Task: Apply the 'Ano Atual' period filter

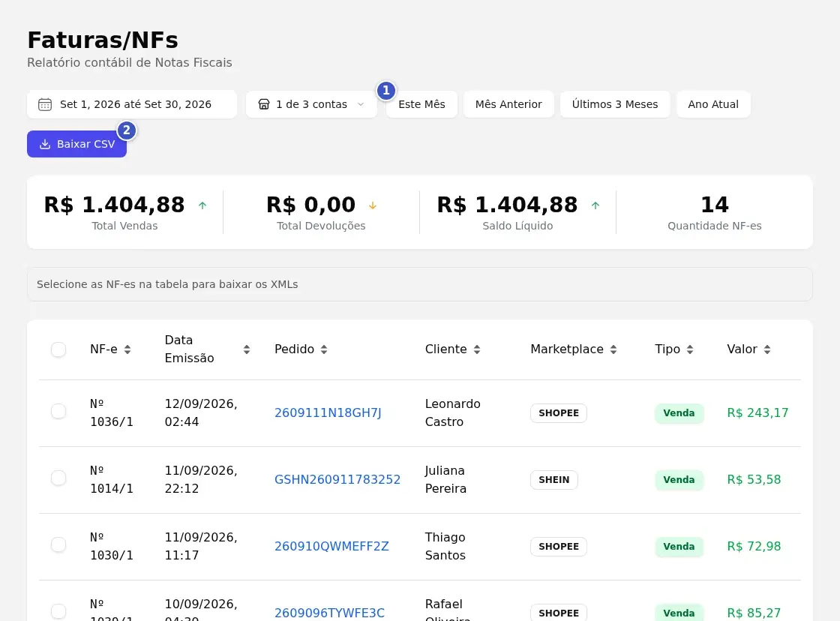Action: pyautogui.click(x=713, y=104)
